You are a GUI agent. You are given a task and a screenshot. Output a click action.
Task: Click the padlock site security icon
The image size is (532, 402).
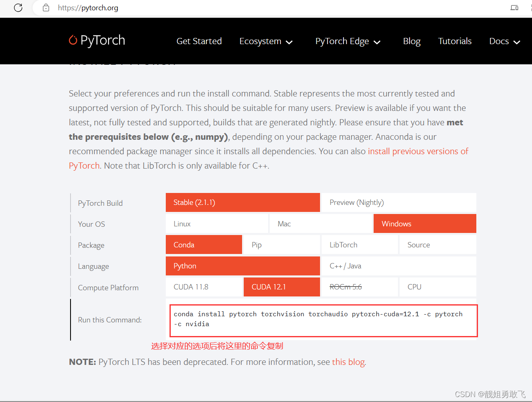tap(45, 7)
